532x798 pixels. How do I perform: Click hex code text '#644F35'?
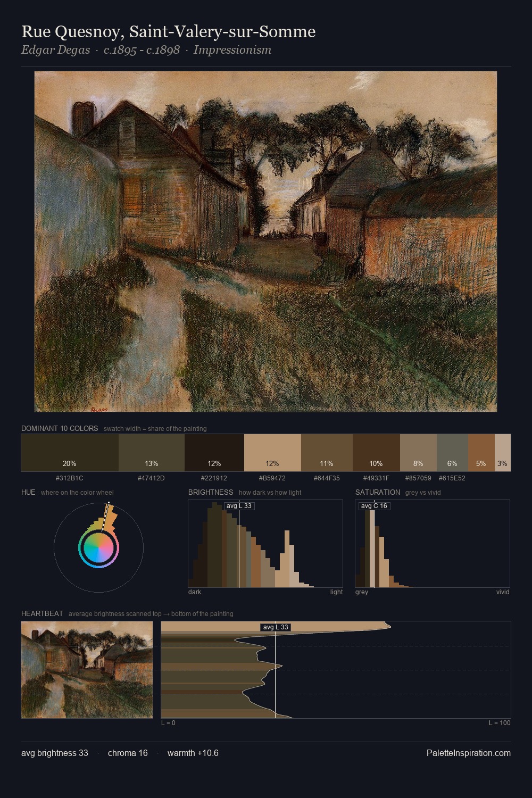(327, 478)
